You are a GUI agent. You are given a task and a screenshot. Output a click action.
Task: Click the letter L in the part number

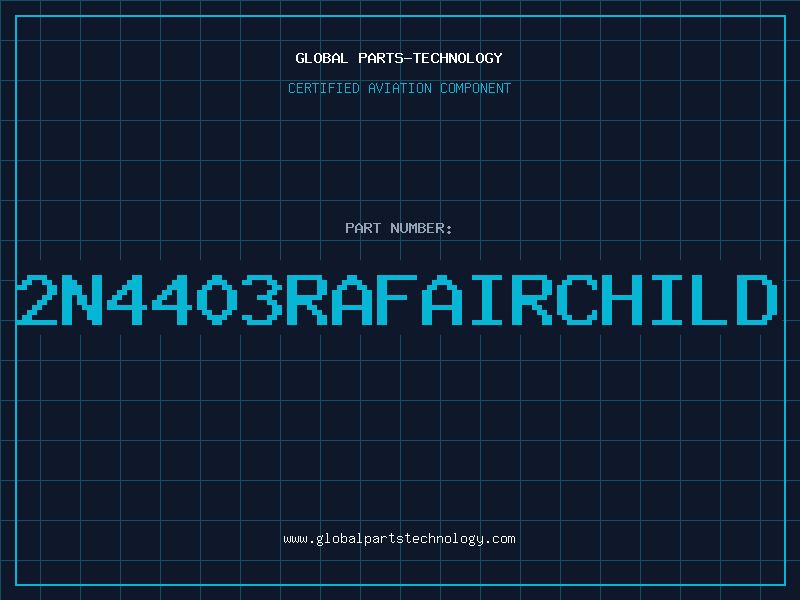711,300
